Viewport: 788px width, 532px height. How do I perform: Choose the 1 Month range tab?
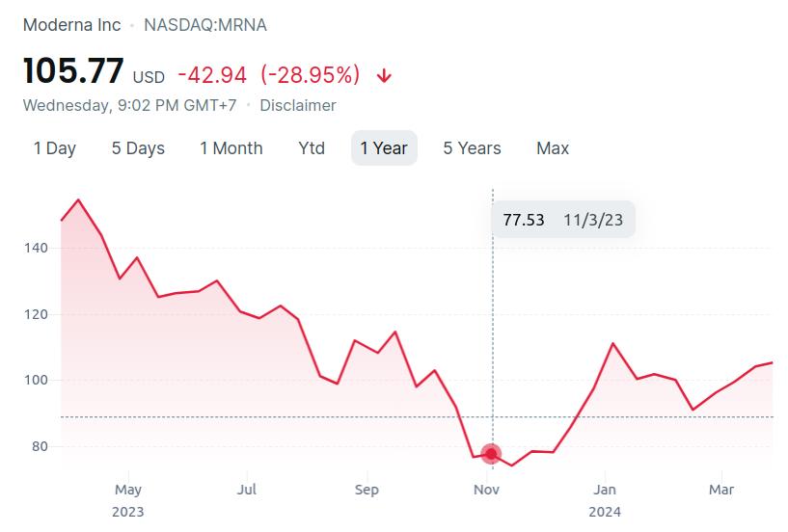(x=231, y=148)
